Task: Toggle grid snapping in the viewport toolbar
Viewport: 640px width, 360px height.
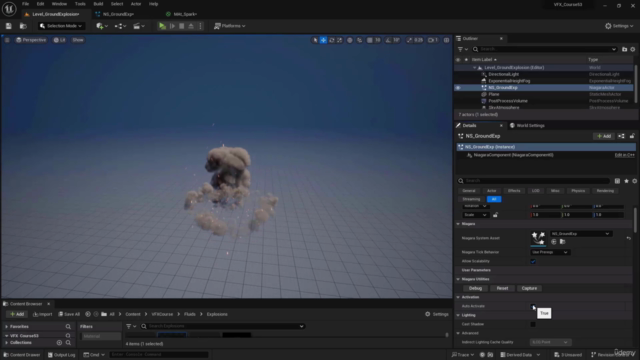Action: 370,40
